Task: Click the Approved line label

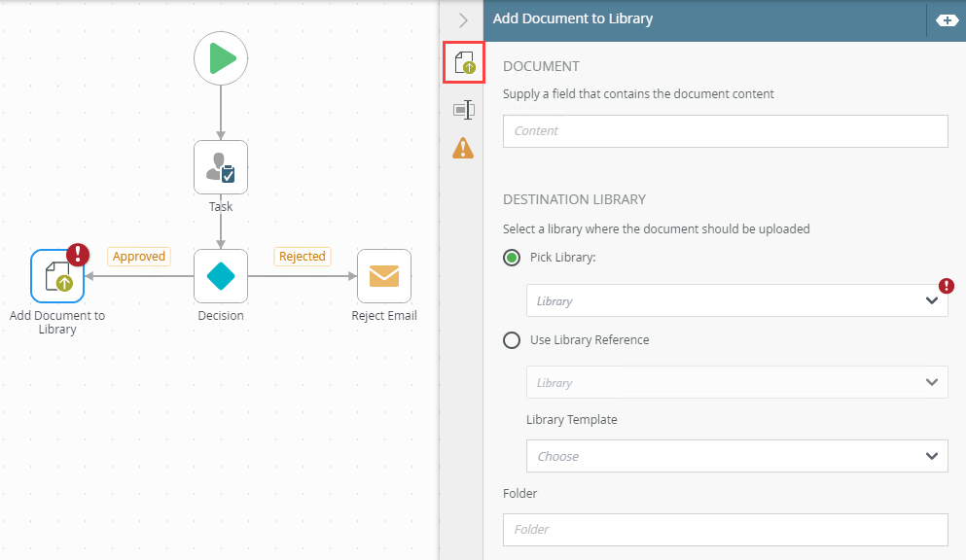Action: click(x=139, y=257)
